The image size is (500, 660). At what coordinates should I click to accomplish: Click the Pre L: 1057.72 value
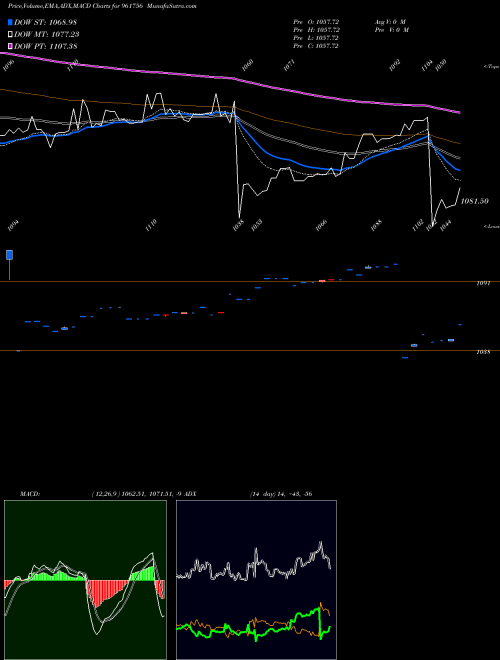click(x=316, y=38)
